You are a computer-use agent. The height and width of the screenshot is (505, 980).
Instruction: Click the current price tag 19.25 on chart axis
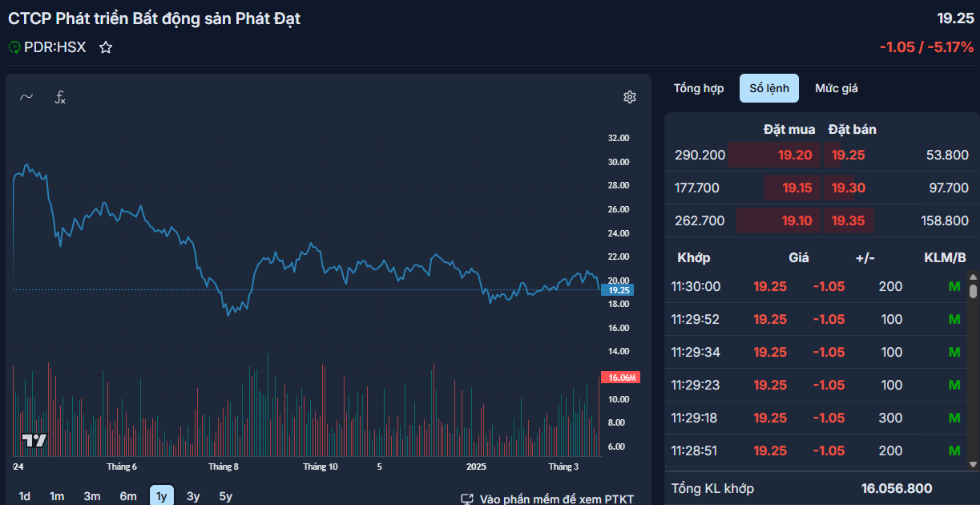point(618,290)
